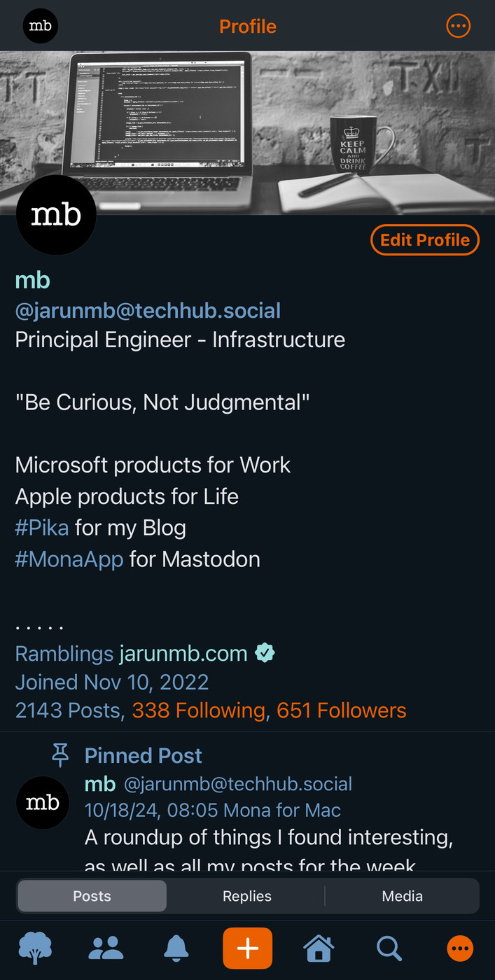View the 651 Followers list

click(341, 710)
